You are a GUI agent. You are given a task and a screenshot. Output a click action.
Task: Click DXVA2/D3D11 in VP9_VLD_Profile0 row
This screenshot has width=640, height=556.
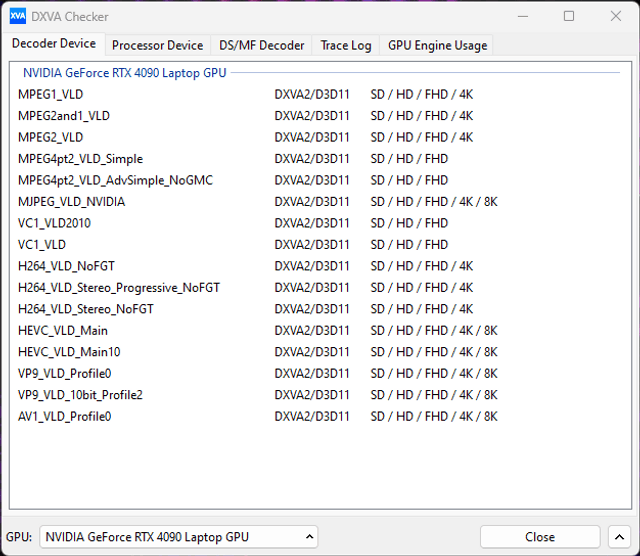pos(312,374)
